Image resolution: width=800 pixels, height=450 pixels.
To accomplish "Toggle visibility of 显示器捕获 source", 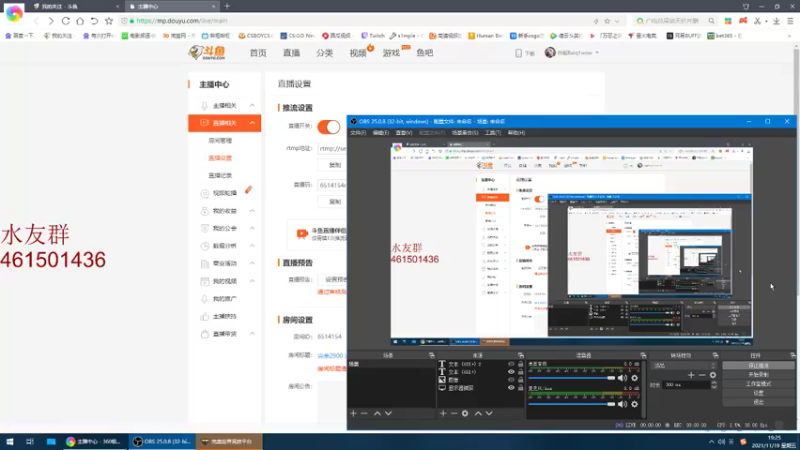I will click(x=511, y=388).
